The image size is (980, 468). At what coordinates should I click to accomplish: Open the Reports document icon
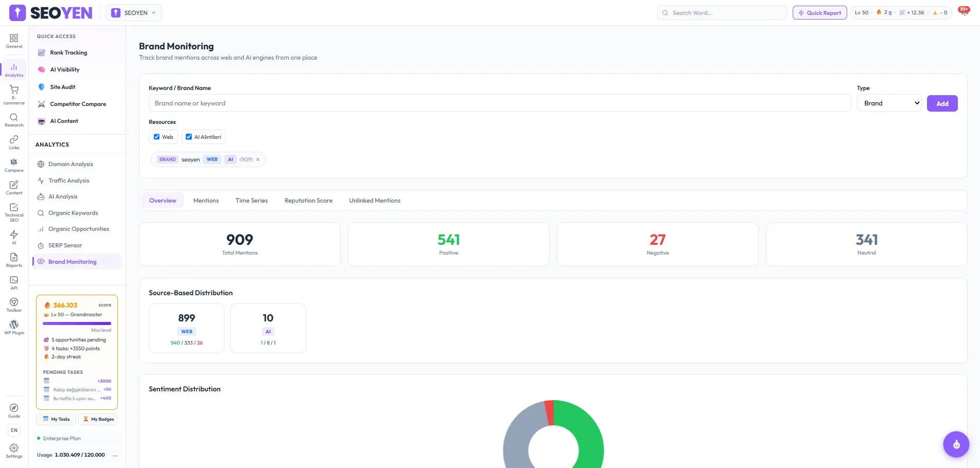(14, 257)
